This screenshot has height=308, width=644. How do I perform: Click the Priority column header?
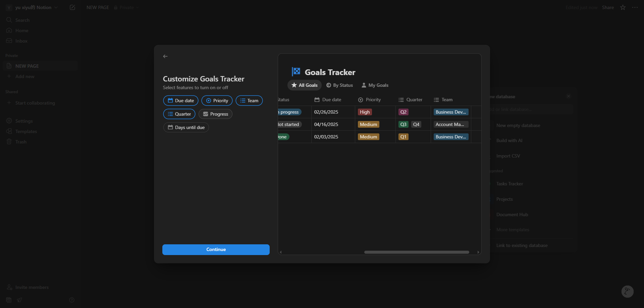[x=369, y=100]
